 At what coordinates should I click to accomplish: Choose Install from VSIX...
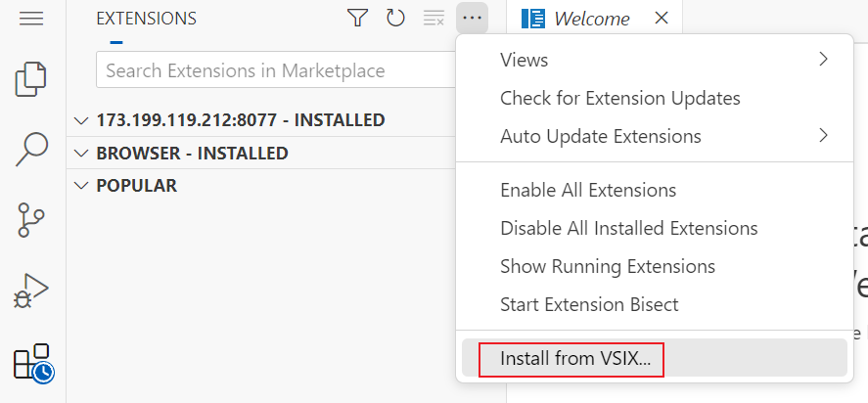(x=574, y=358)
